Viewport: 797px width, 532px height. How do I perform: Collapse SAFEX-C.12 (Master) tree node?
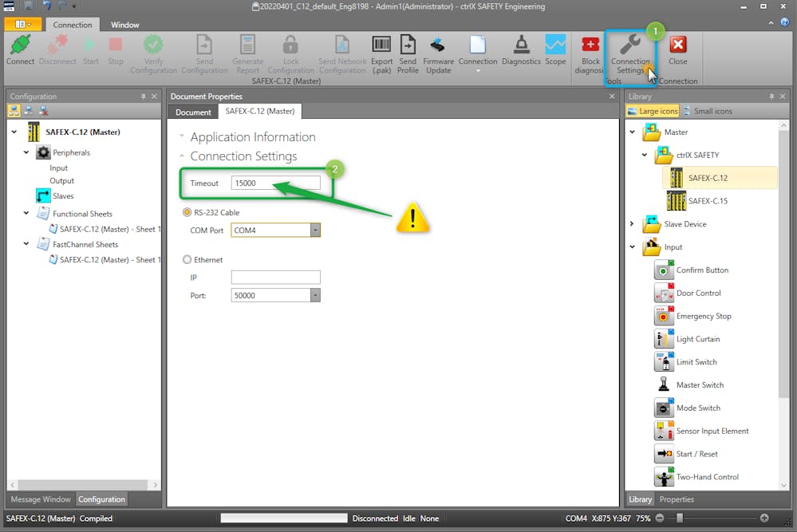click(x=14, y=132)
